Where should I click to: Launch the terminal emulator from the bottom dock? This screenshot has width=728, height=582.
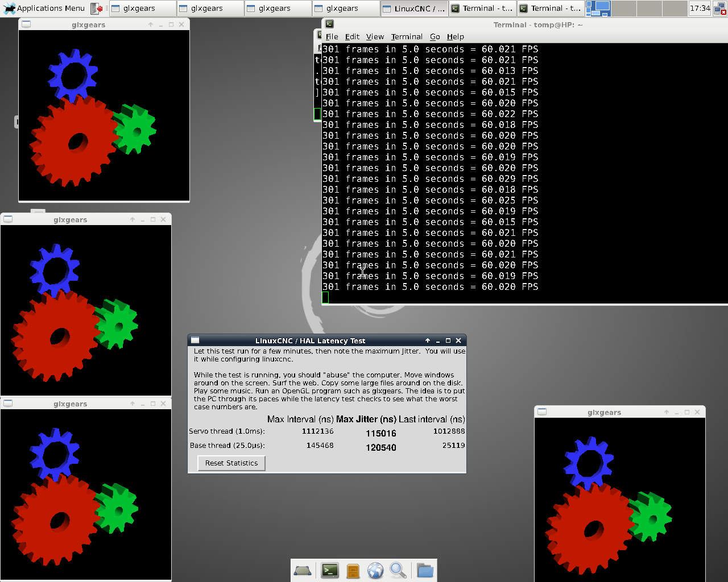click(x=330, y=570)
